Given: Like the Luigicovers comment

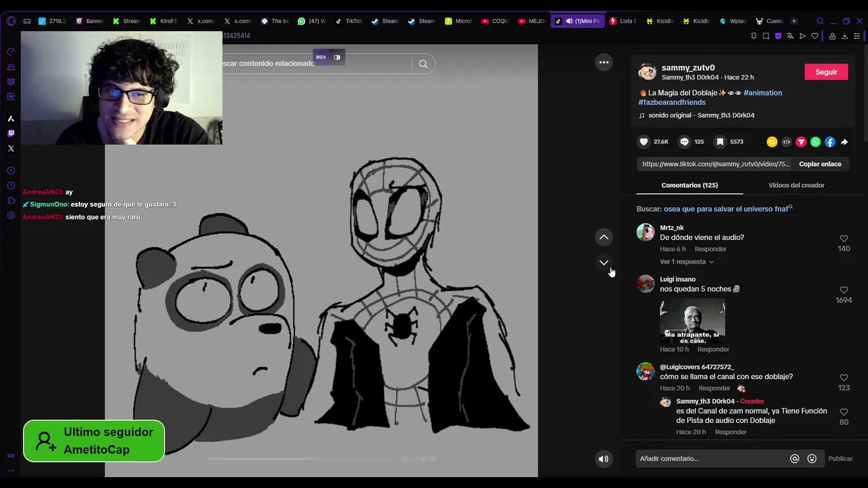Looking at the screenshot, I should pyautogui.click(x=844, y=378).
